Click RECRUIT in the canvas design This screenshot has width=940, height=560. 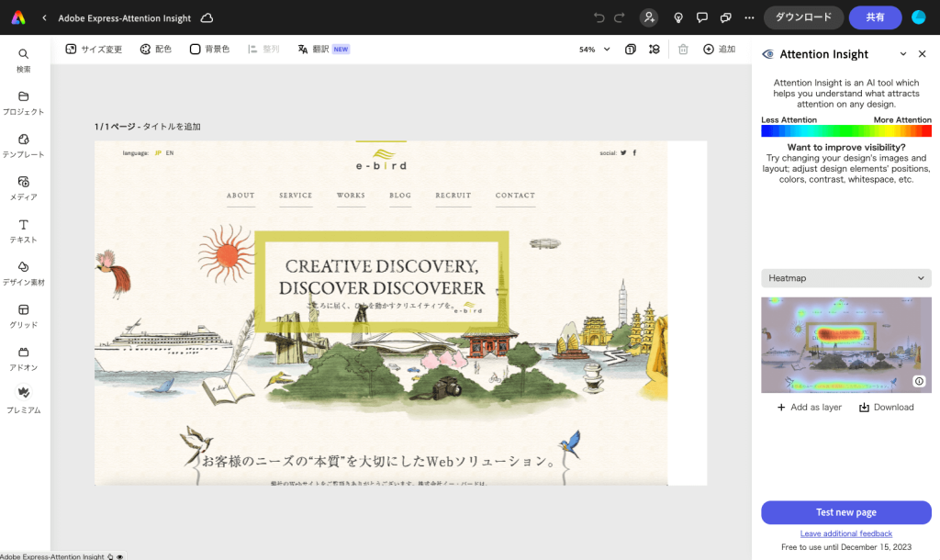pyautogui.click(x=453, y=196)
